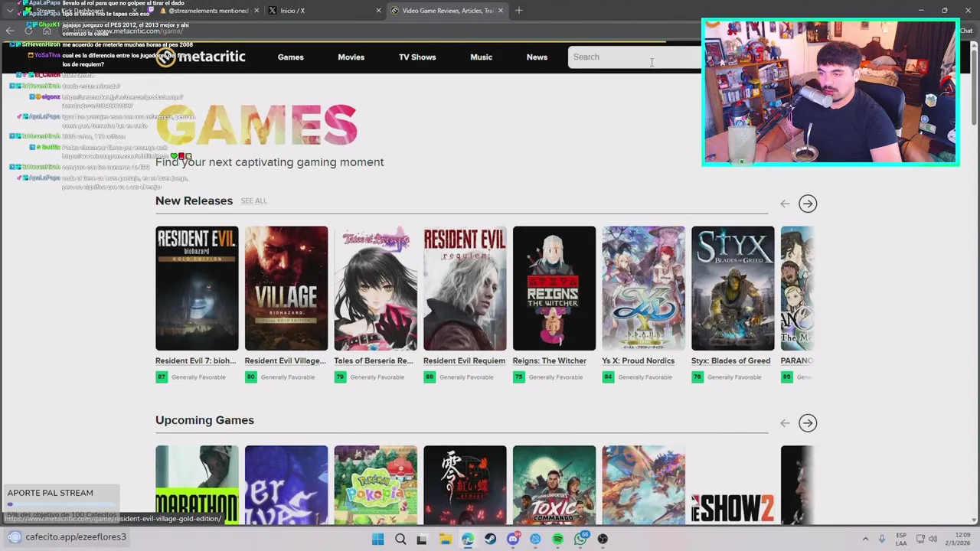
Task: Open Spotify from taskbar
Action: click(557, 539)
